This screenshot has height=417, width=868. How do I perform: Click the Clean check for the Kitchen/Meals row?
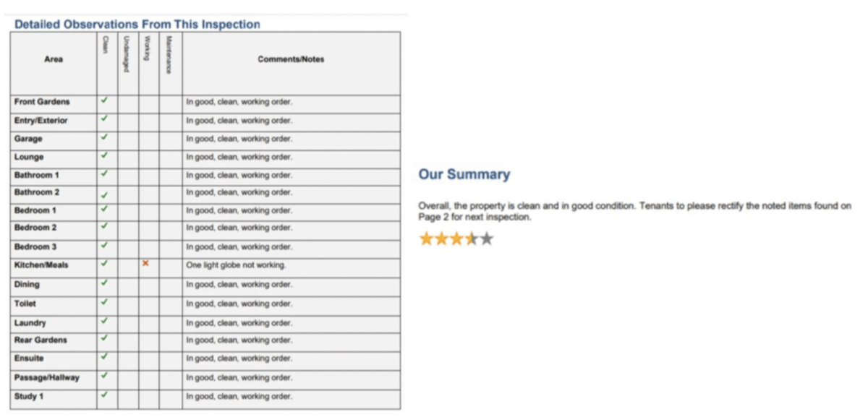[104, 264]
